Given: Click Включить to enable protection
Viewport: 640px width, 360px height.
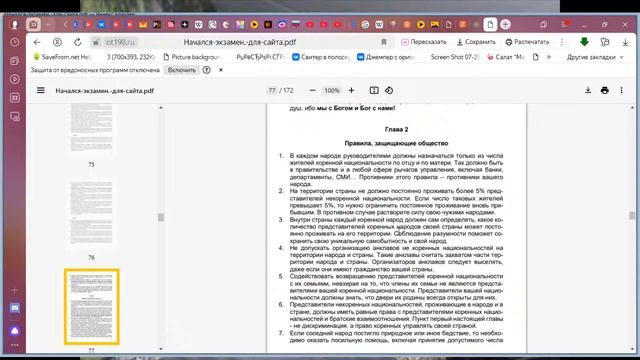Looking at the screenshot, I should pos(182,70).
